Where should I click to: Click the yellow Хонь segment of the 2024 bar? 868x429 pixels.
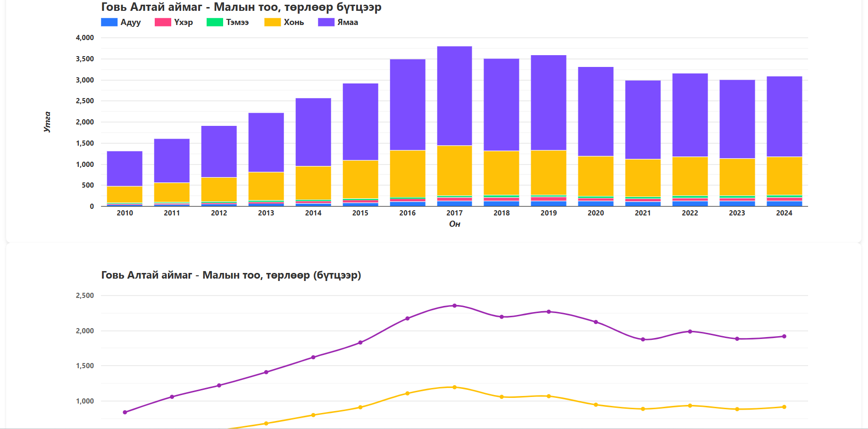(x=785, y=176)
